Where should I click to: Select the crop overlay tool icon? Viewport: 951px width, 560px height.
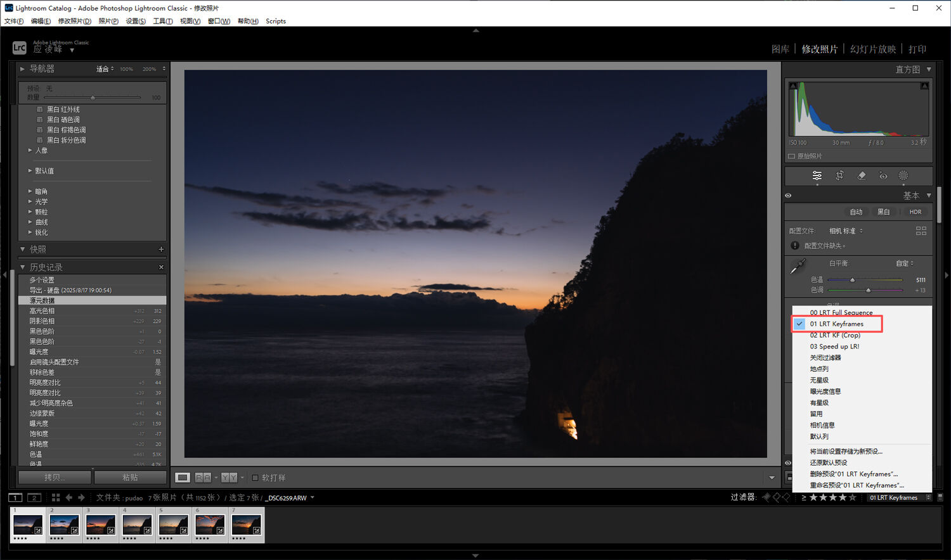[x=839, y=175]
